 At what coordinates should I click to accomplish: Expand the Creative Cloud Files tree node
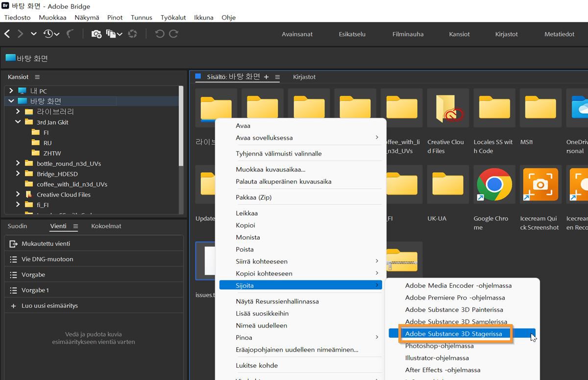click(x=18, y=194)
